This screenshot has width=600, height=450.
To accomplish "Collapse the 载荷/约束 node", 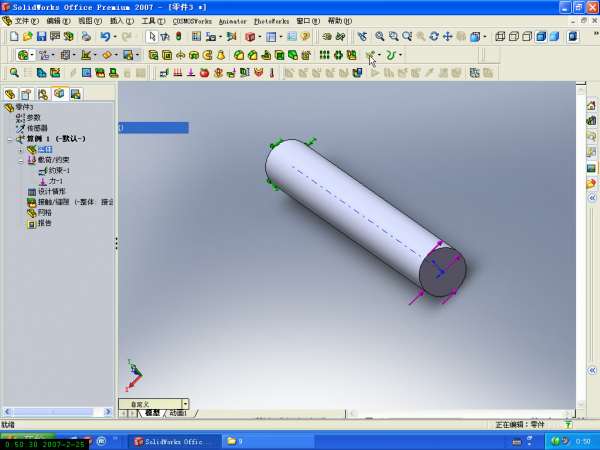I will click(x=21, y=160).
